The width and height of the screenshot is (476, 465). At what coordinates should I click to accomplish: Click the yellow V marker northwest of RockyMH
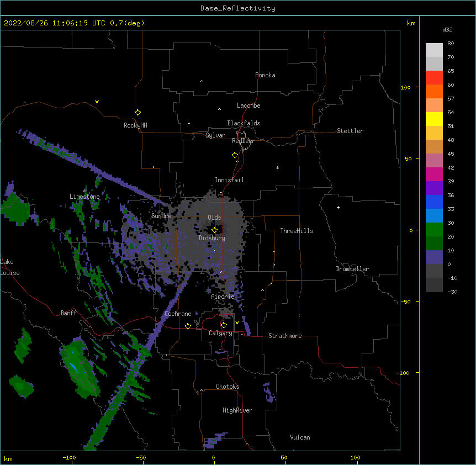pyautogui.click(x=97, y=102)
